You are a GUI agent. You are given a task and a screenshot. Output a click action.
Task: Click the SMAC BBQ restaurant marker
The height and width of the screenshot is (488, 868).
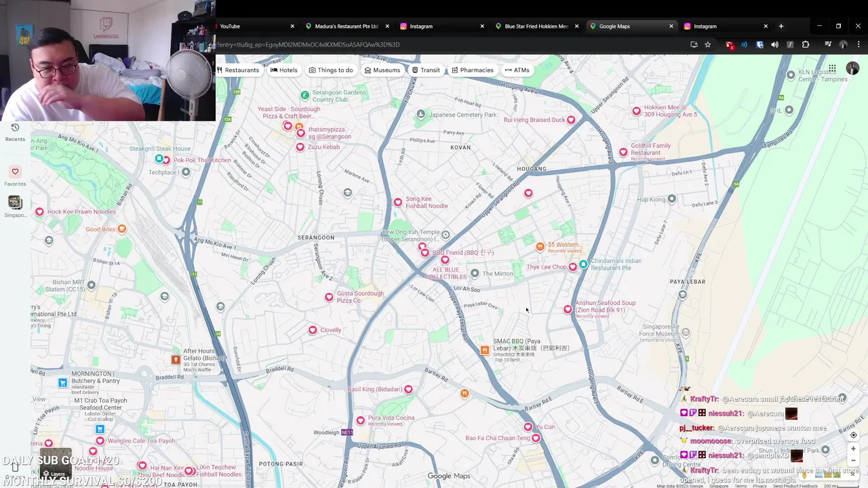pyautogui.click(x=485, y=350)
